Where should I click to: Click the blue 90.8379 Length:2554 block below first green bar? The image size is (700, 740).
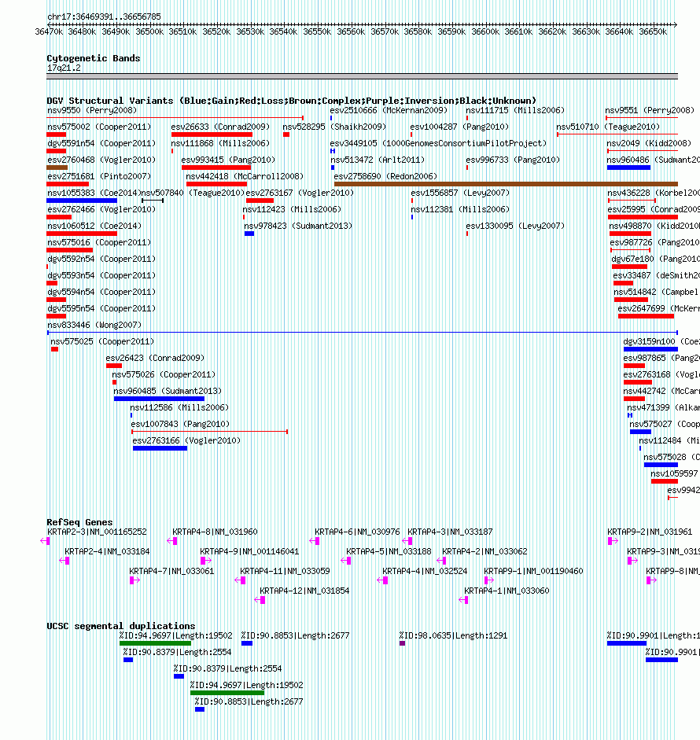pos(128,660)
